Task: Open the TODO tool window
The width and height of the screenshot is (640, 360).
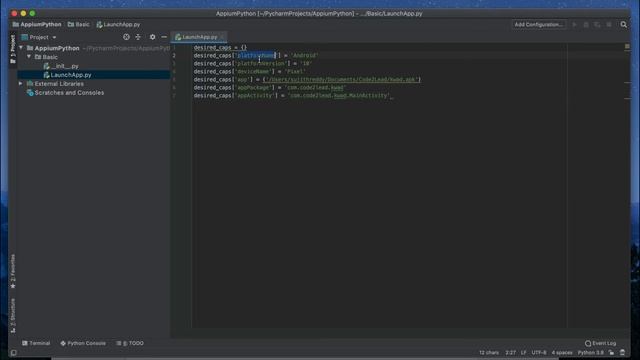Action: pos(130,343)
